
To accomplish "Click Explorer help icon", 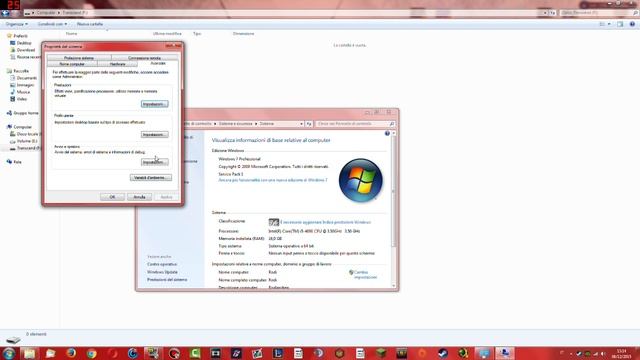I will 632,24.
